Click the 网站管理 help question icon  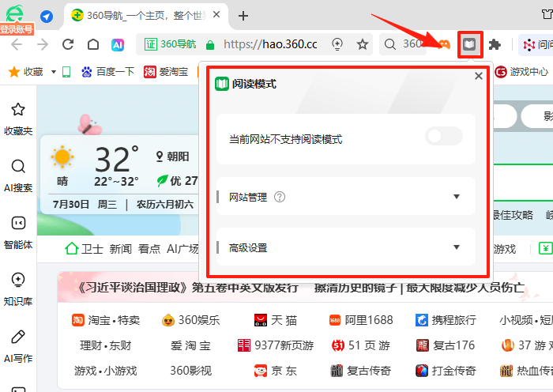[280, 197]
